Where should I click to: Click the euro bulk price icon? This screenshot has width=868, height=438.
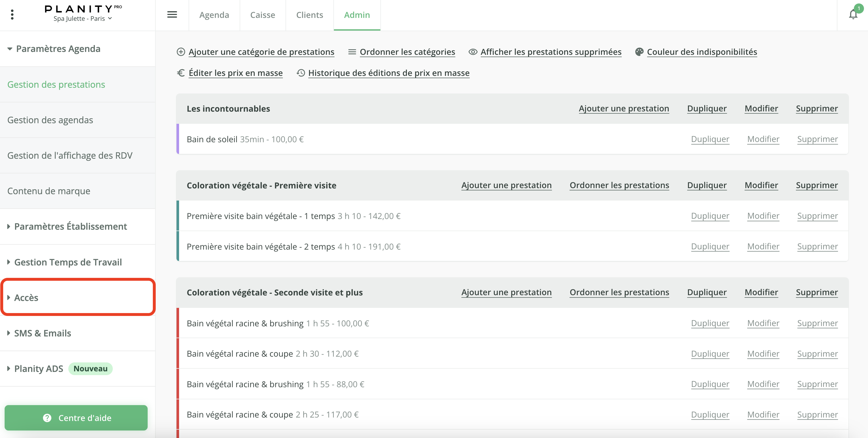point(181,73)
